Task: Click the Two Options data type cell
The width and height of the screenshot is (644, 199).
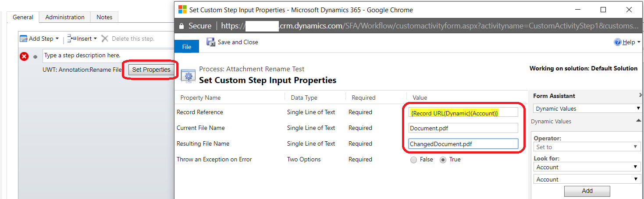Action: (x=304, y=160)
